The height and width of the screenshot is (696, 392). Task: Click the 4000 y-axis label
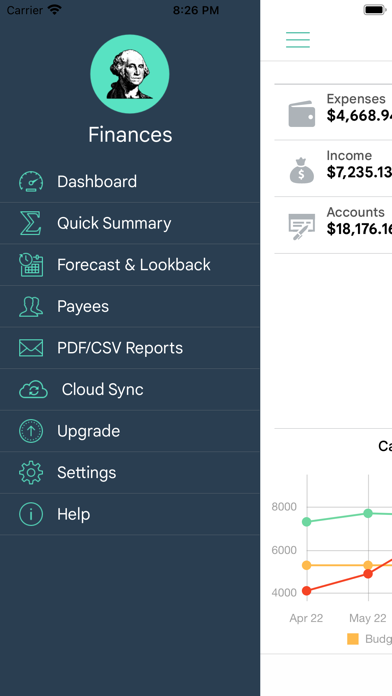tap(284, 593)
